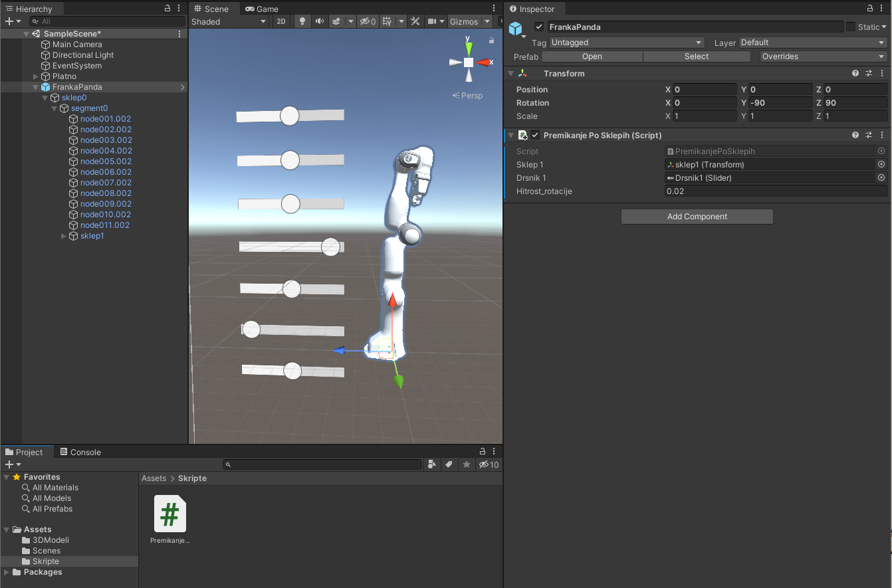Click the scene grid visibility icon

coord(387,21)
